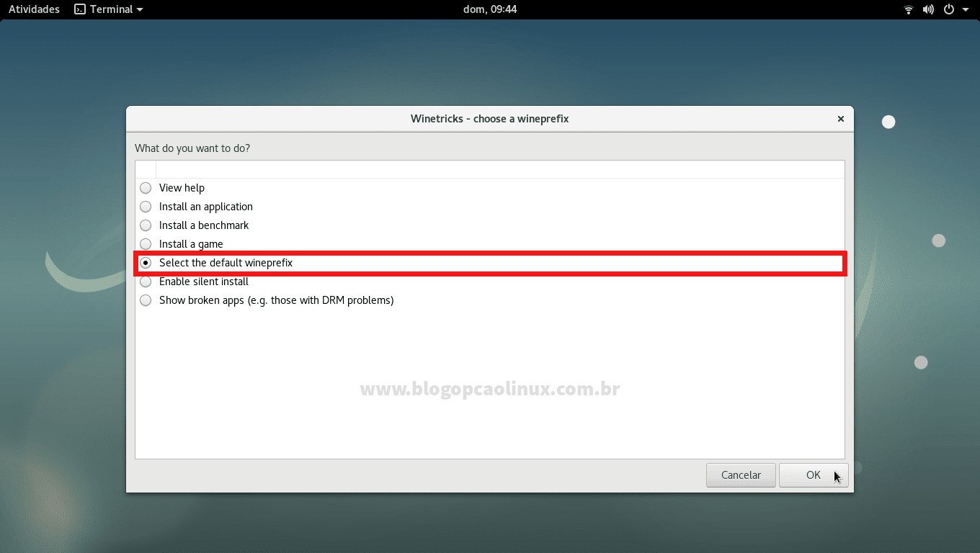Expand the system menu dropdown arrow

[x=966, y=9]
